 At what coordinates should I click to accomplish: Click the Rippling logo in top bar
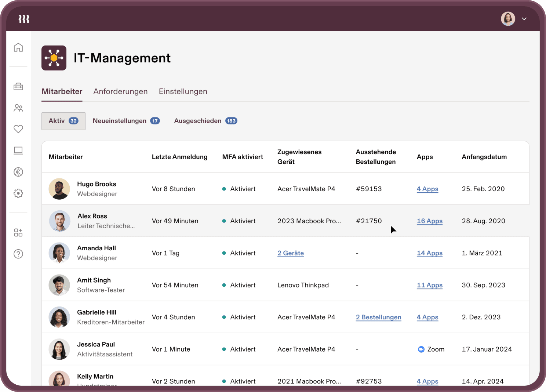[24, 19]
